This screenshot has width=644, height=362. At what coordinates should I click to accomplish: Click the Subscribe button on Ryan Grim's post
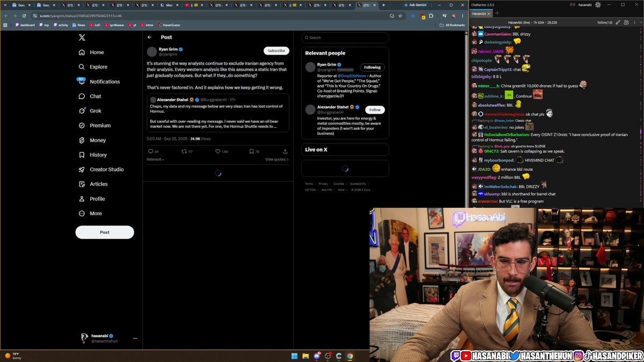[276, 51]
